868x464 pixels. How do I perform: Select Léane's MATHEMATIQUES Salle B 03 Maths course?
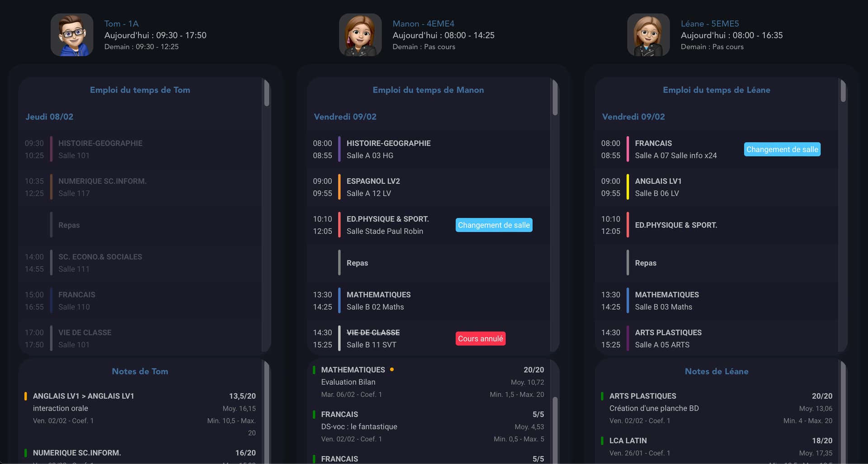coord(717,301)
